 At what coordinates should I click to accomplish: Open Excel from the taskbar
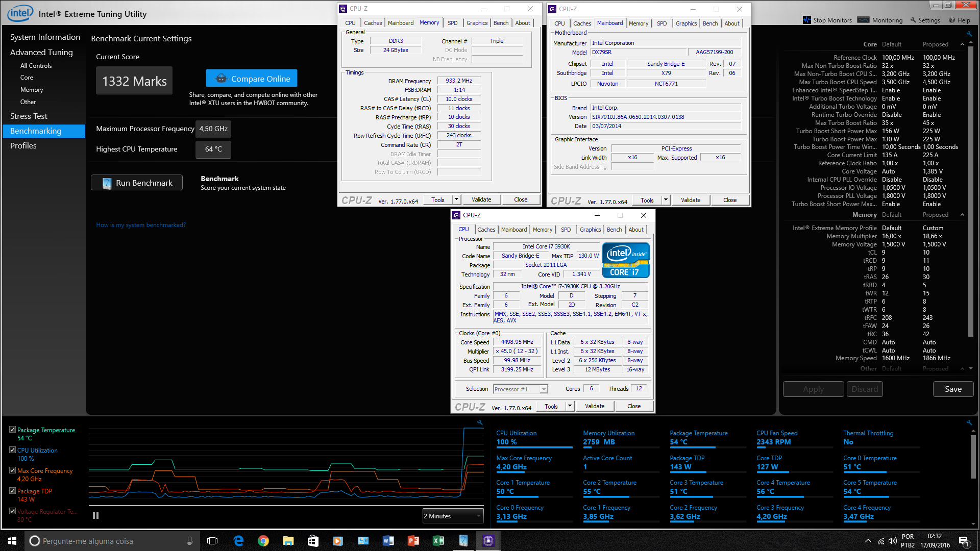point(438,541)
